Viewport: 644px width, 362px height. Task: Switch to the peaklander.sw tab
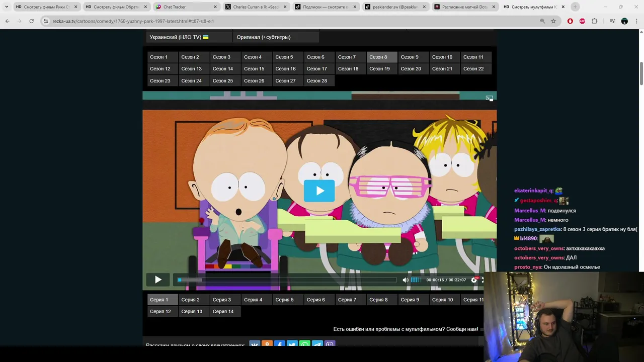(x=395, y=7)
